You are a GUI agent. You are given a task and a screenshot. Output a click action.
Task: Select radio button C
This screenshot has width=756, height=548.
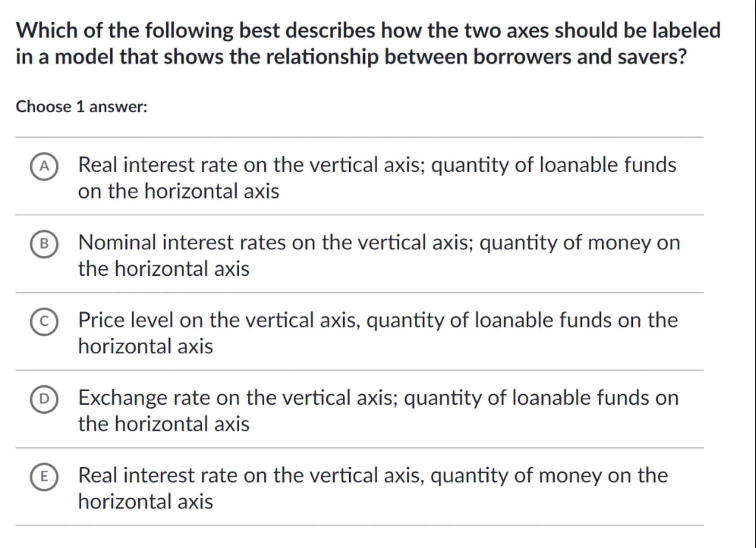point(44,322)
